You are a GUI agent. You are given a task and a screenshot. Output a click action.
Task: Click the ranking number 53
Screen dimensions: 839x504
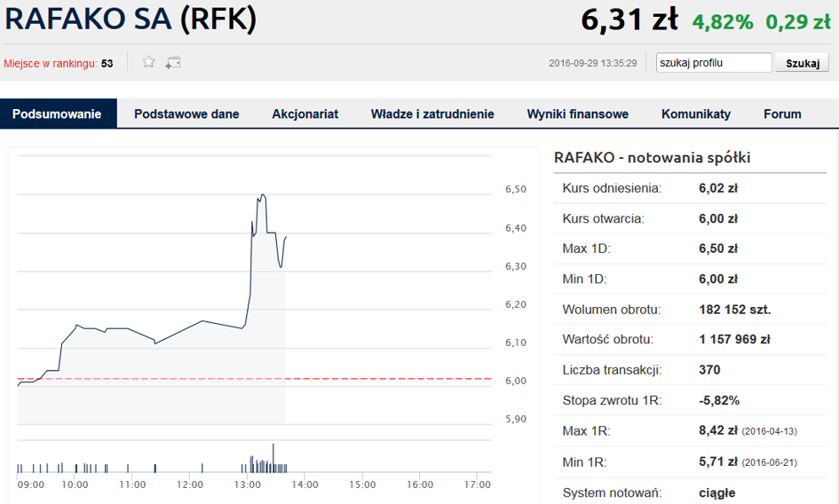[x=107, y=63]
